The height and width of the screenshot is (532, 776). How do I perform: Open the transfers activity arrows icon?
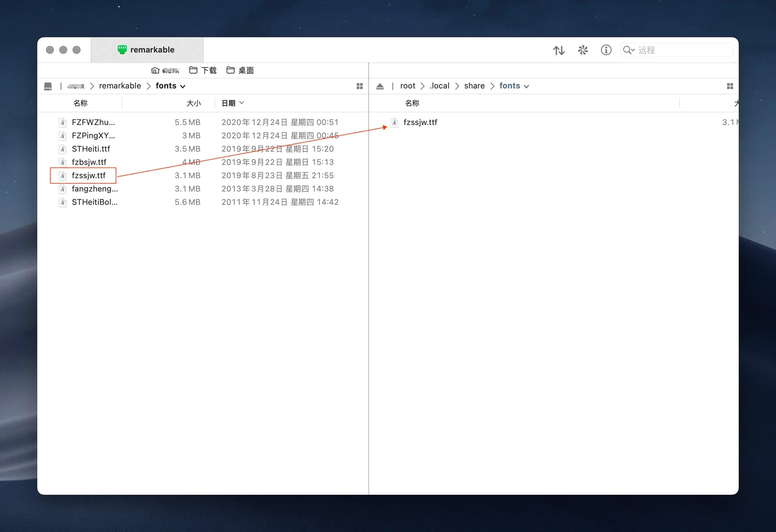point(559,50)
